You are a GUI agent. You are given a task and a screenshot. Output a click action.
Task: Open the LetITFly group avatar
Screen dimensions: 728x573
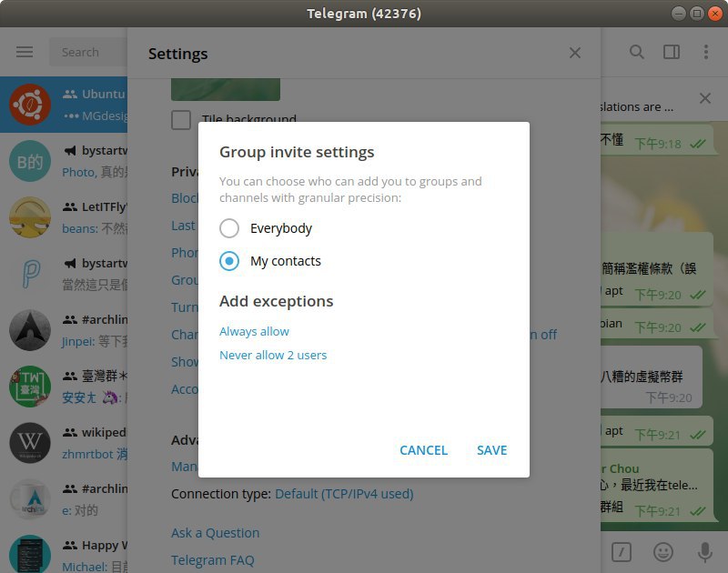[30, 217]
